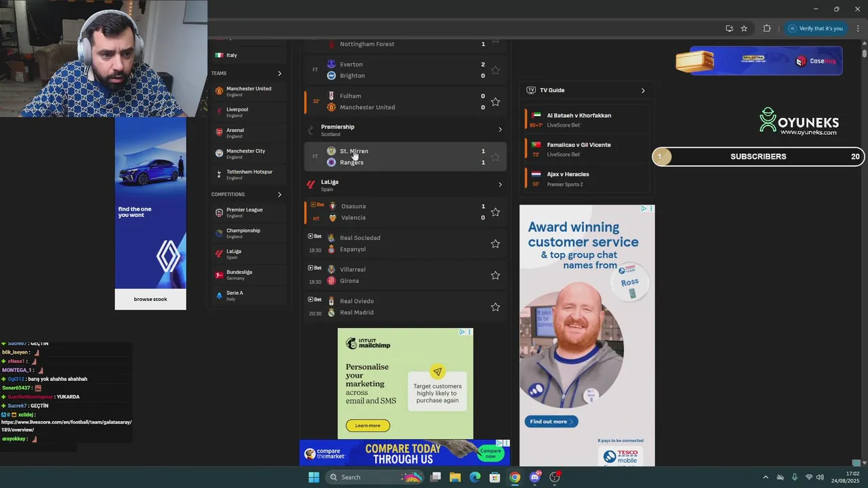Open Task View on the taskbar
868x488 pixels.
435,477
